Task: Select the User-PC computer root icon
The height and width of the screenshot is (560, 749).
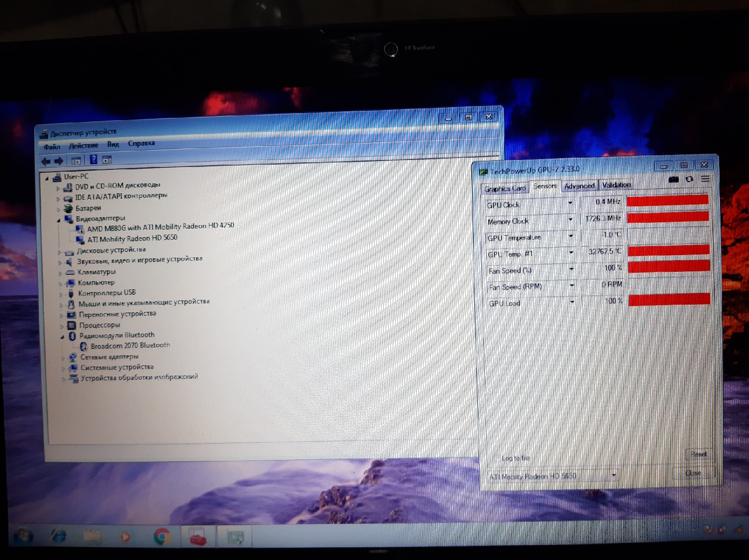Action: pyautogui.click(x=57, y=177)
